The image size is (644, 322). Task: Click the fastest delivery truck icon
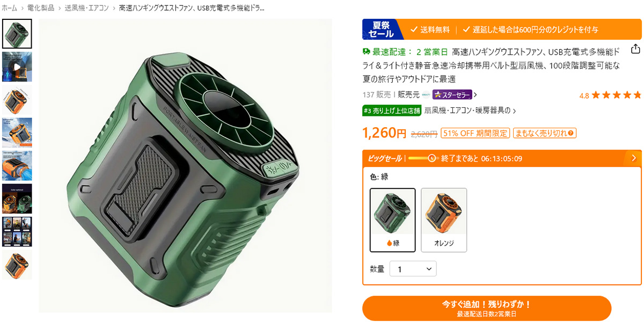click(x=367, y=52)
